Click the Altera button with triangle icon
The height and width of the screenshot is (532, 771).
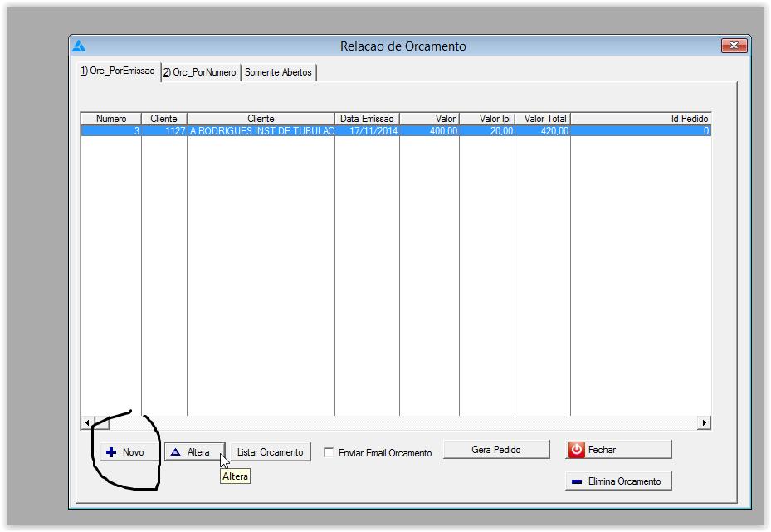pyautogui.click(x=195, y=452)
